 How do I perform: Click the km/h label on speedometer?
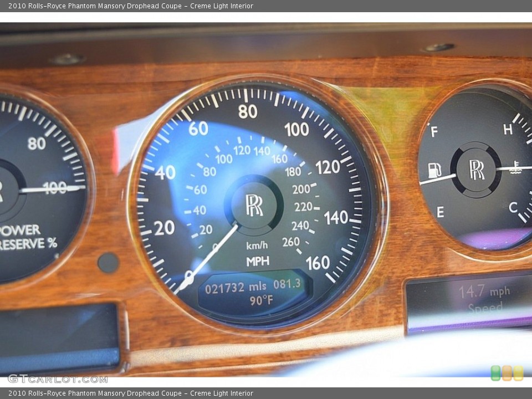click(257, 245)
